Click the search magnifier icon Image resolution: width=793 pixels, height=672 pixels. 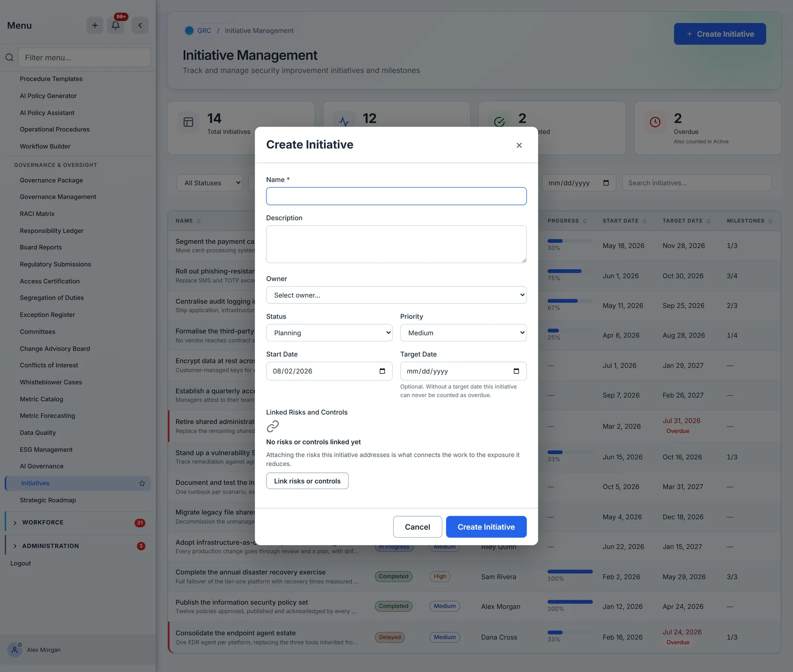pos(10,58)
